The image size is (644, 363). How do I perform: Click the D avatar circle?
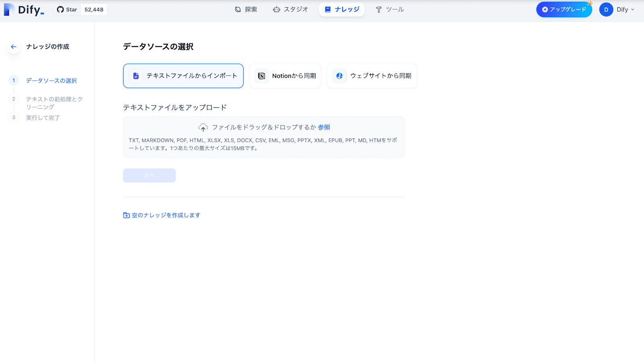click(x=606, y=9)
